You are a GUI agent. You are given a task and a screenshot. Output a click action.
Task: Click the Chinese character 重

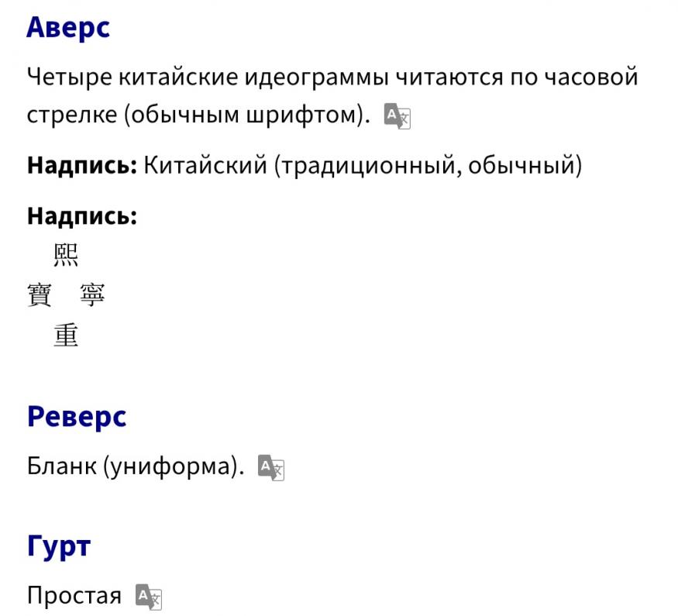66,336
